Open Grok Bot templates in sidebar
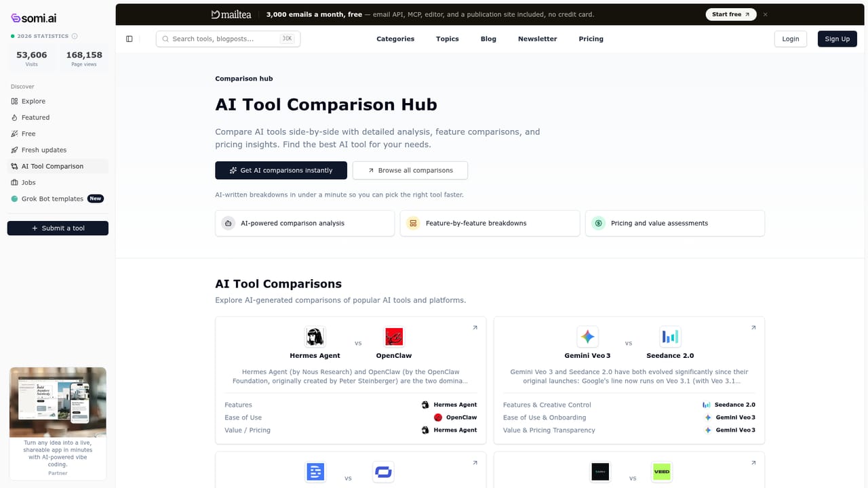This screenshot has height=488, width=868. point(58,199)
